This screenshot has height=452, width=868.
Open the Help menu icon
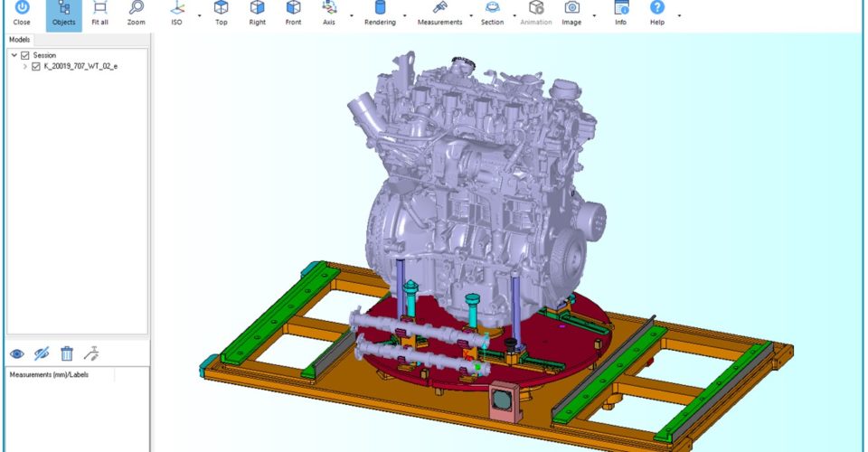657,8
